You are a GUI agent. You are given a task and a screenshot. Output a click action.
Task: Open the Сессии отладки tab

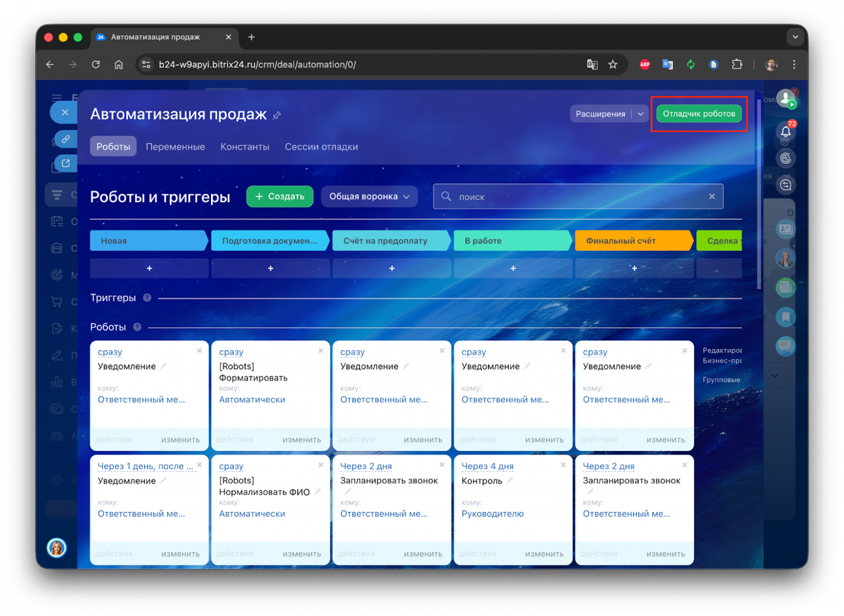321,147
